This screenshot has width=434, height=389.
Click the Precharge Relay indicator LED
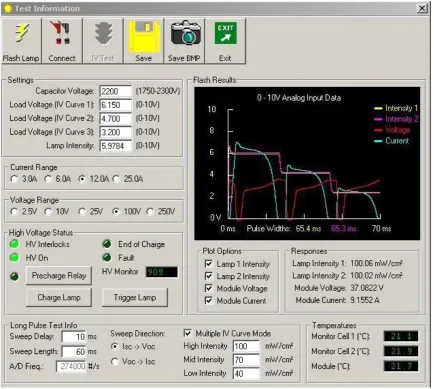(15, 276)
